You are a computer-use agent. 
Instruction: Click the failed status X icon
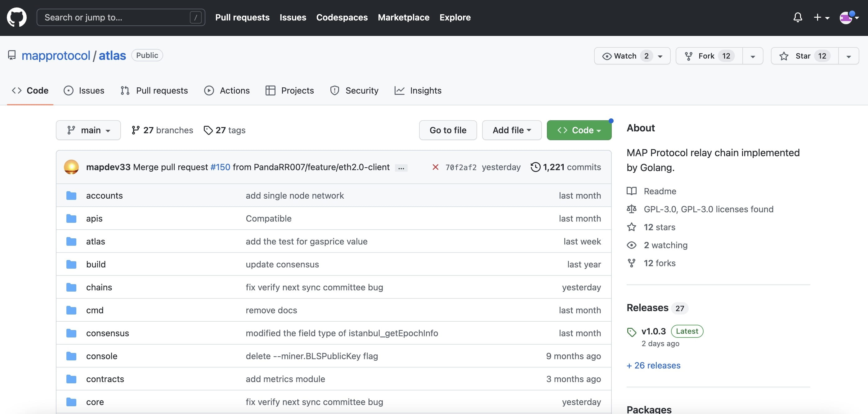coord(435,167)
